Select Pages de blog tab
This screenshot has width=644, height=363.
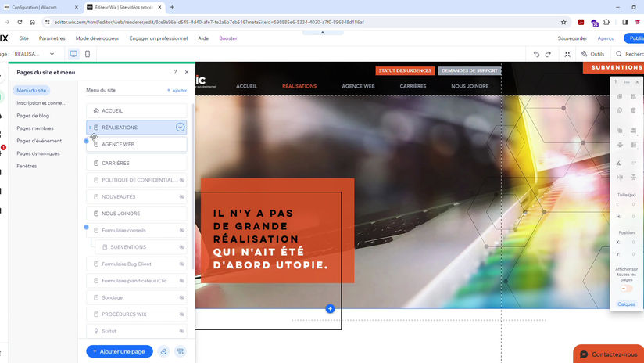click(33, 116)
